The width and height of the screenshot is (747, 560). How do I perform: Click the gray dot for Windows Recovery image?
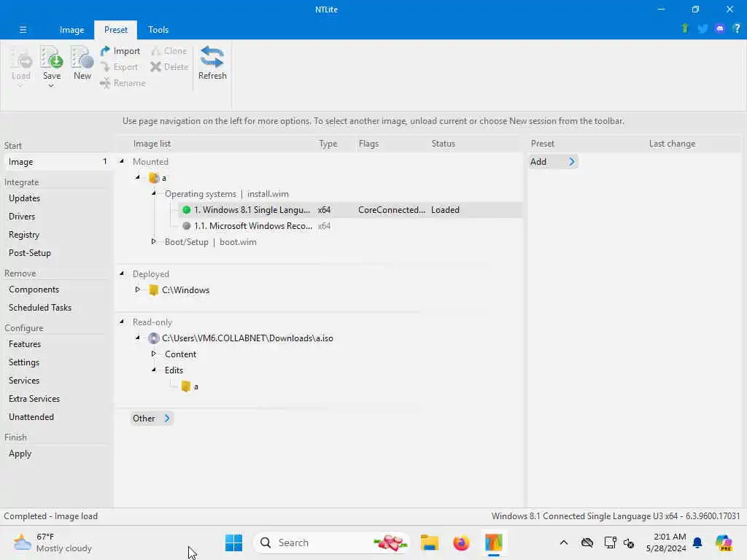coord(186,226)
